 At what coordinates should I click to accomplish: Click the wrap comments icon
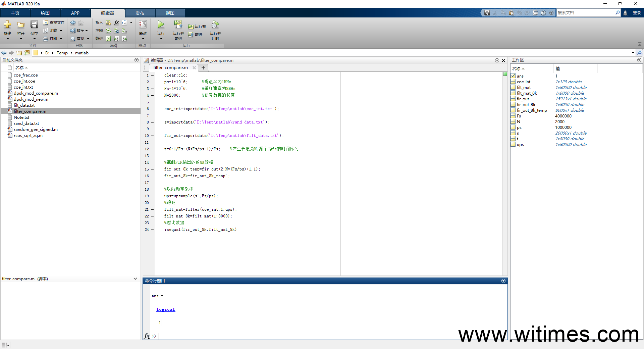(x=124, y=31)
